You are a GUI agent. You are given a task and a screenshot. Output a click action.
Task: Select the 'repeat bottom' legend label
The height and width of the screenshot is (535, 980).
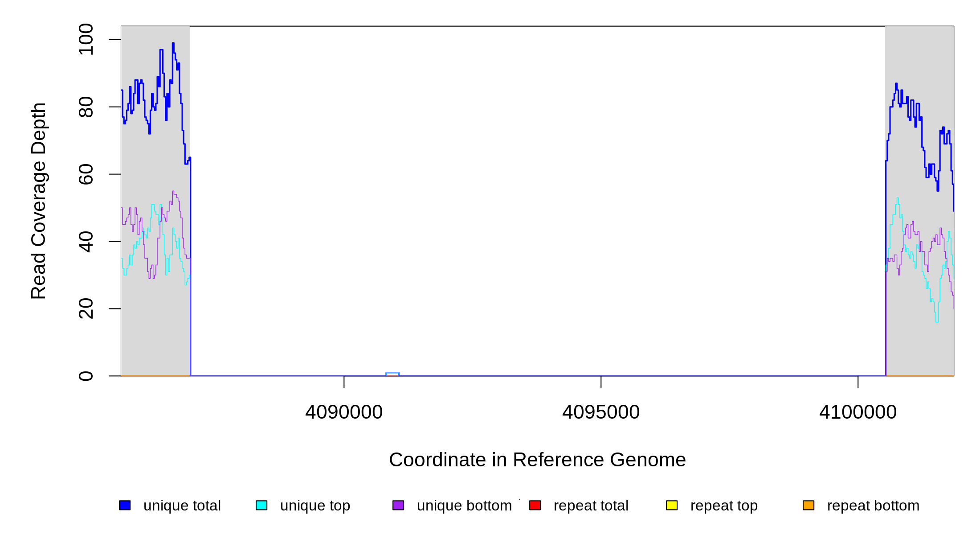873,506
